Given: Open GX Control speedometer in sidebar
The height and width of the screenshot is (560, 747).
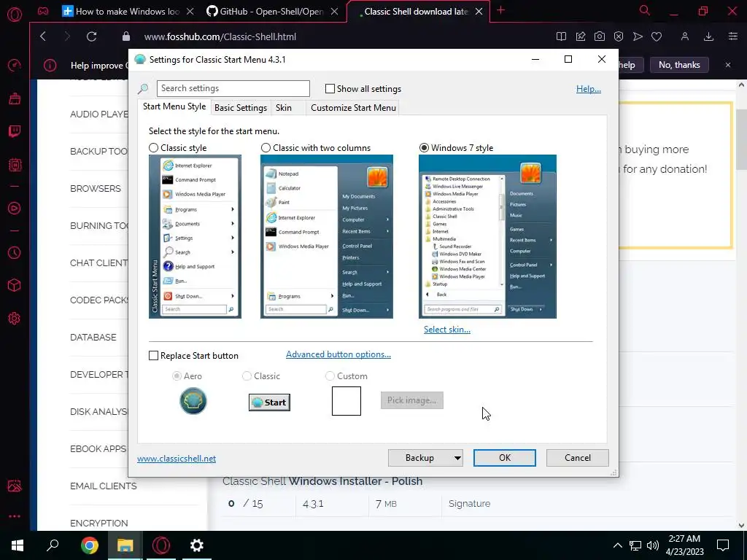Looking at the screenshot, I should pyautogui.click(x=15, y=65).
